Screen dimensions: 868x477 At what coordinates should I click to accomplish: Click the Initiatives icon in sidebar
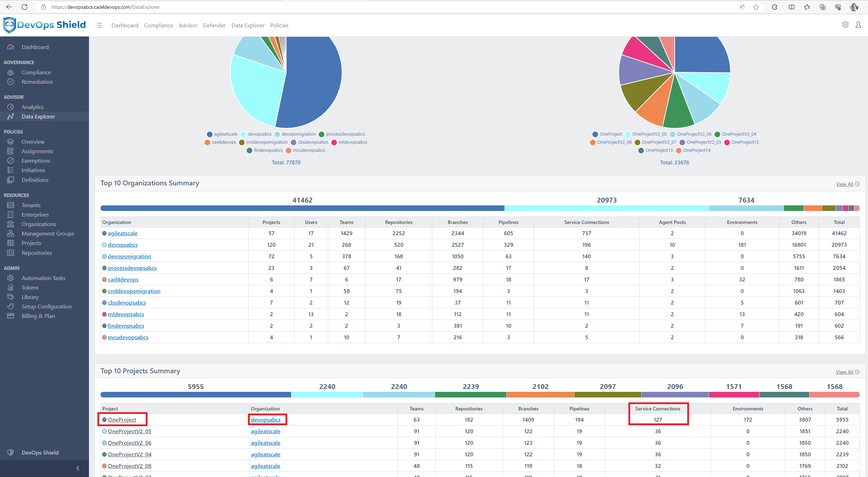coord(11,170)
